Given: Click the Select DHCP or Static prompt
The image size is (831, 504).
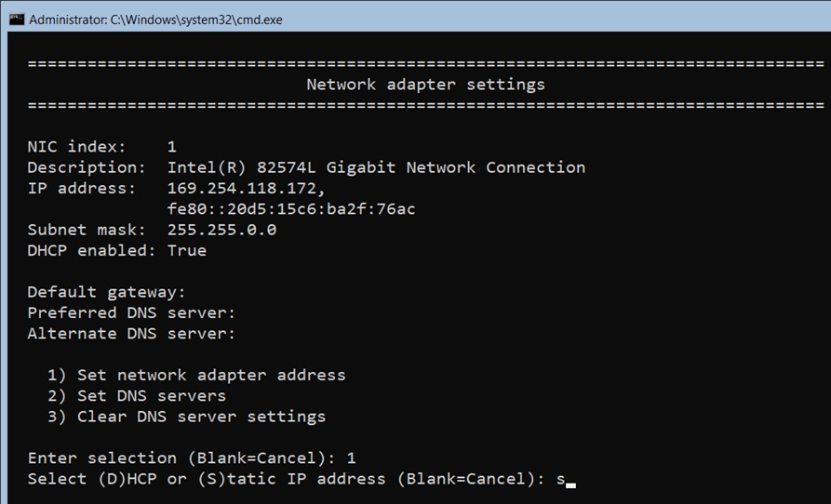Looking at the screenshot, I should (287, 479).
